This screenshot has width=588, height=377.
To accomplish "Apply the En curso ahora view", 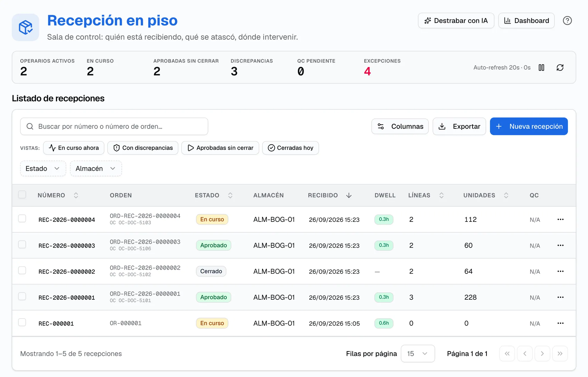I will point(74,148).
